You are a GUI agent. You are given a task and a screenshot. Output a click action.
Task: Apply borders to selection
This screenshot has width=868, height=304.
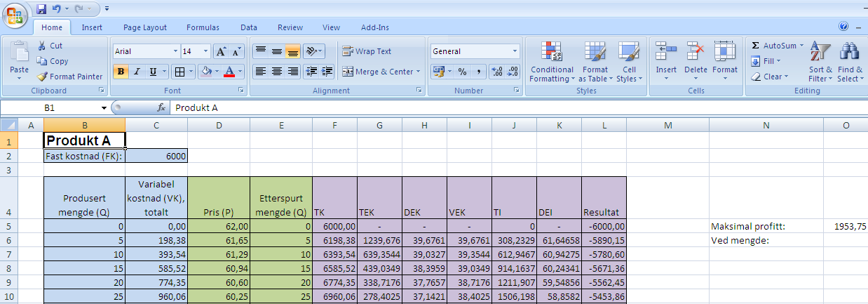[179, 72]
